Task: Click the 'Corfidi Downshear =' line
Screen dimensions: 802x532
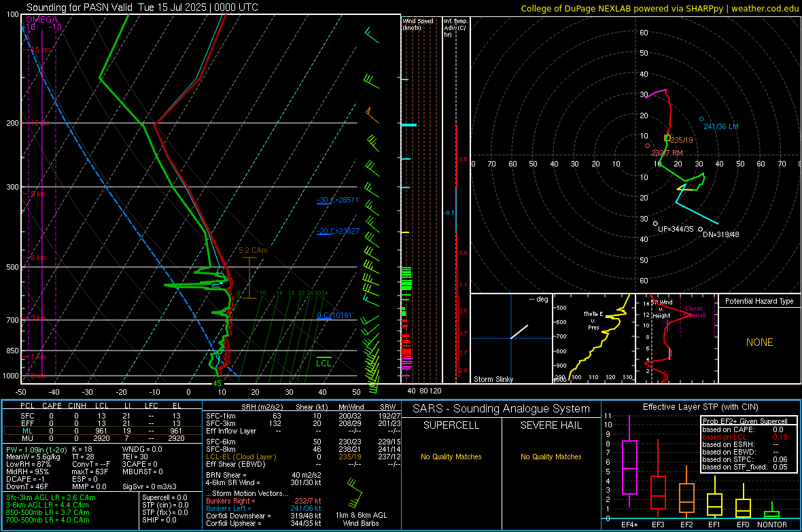Action: coord(264,516)
